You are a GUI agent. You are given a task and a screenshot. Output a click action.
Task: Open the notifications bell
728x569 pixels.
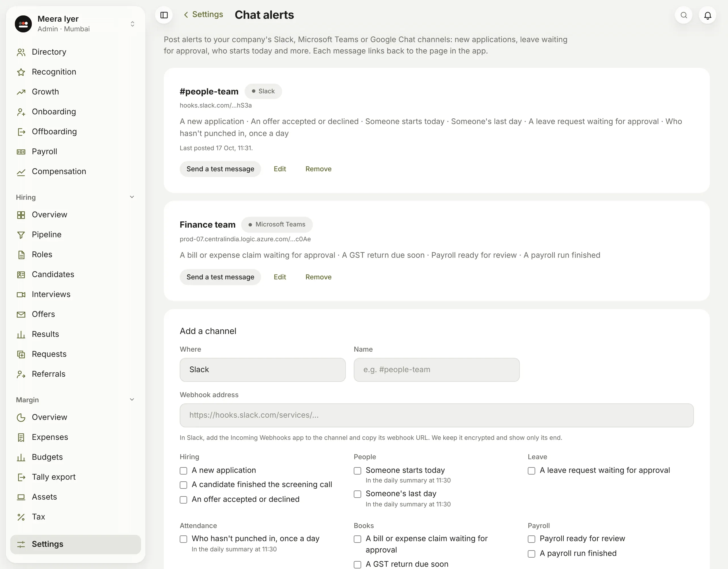click(708, 15)
